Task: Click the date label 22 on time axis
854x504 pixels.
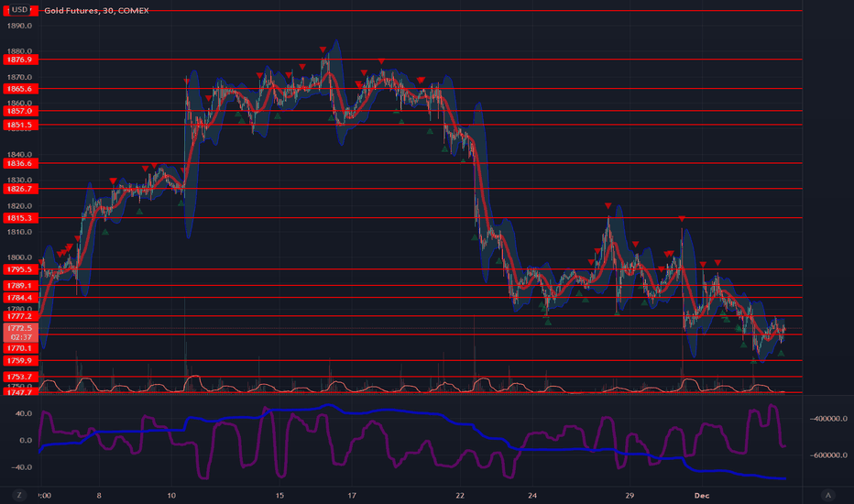Action: tap(460, 495)
